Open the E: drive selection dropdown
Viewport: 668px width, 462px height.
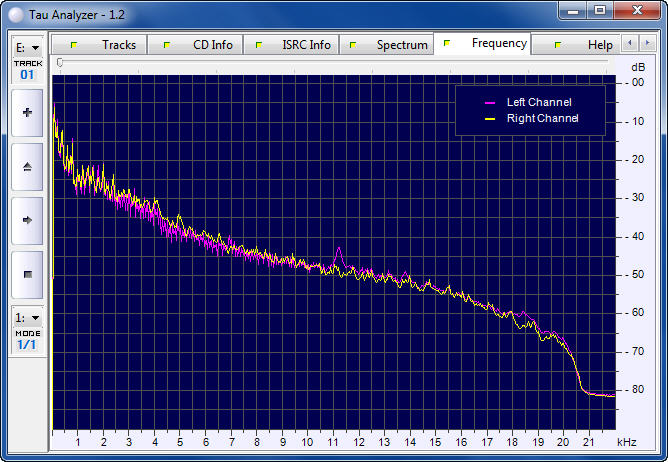click(27, 47)
